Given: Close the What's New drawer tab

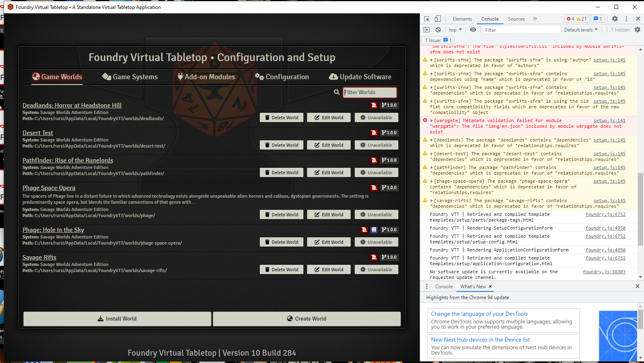Looking at the screenshot, I should coord(490,287).
